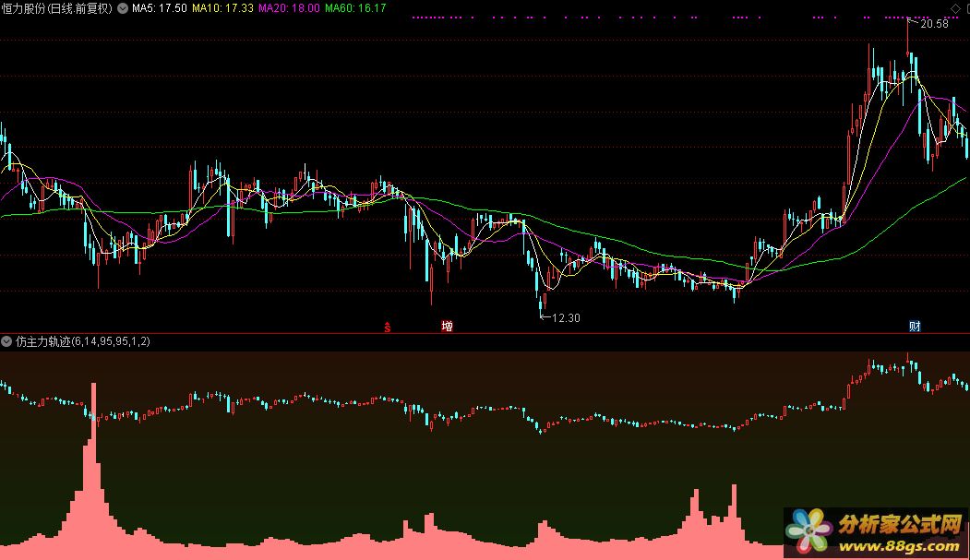The image size is (970, 560).
Task: Open the 财 financial report marker icon
Action: pos(915,326)
